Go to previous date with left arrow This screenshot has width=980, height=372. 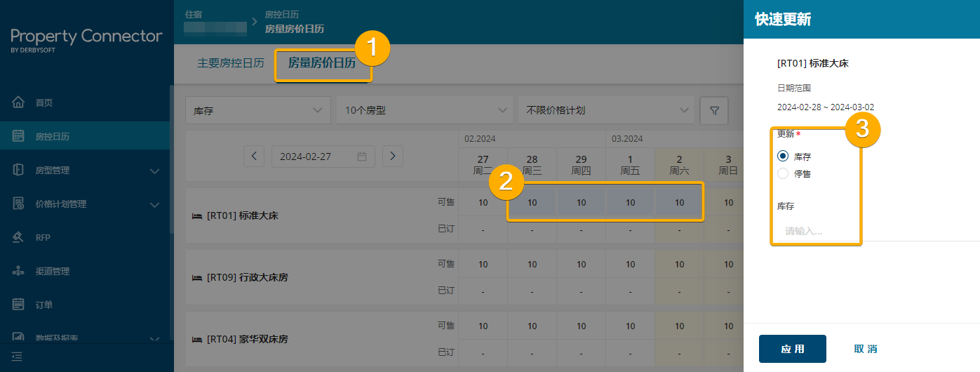(254, 157)
